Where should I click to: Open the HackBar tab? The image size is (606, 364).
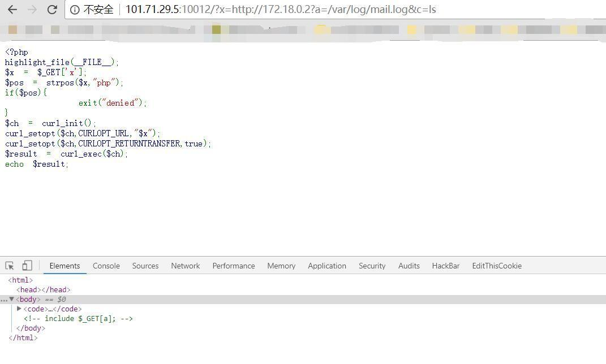(x=445, y=266)
